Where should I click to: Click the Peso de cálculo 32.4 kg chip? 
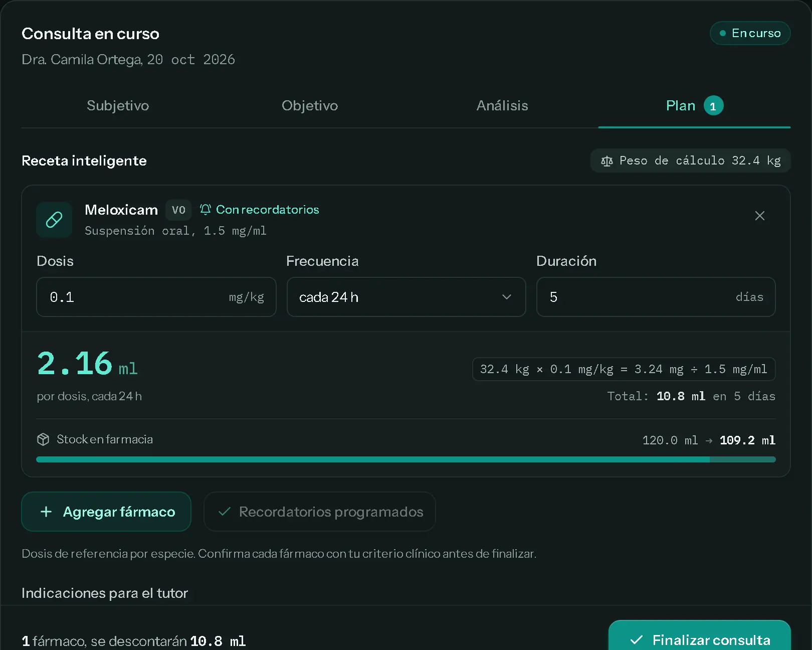[x=691, y=160]
